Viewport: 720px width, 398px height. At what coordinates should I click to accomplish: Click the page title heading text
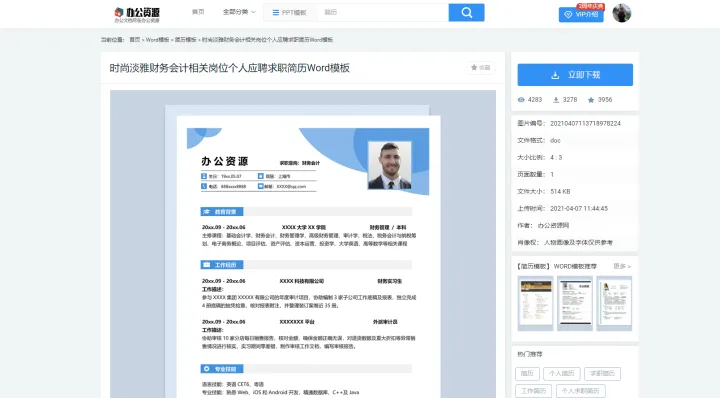tap(230, 68)
